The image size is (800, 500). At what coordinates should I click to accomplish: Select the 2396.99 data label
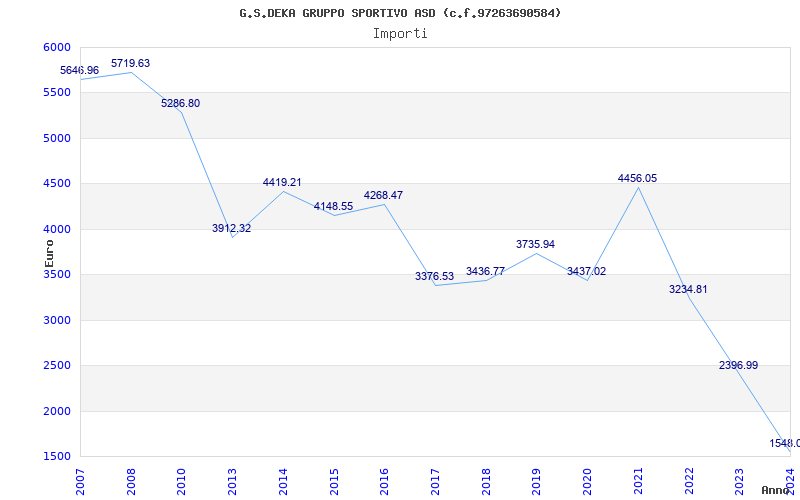738,365
